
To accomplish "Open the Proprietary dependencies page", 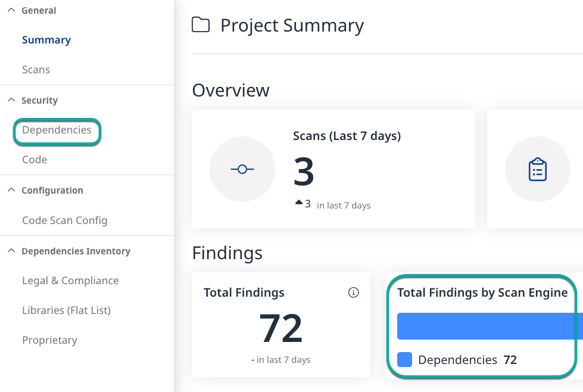I will point(49,340).
